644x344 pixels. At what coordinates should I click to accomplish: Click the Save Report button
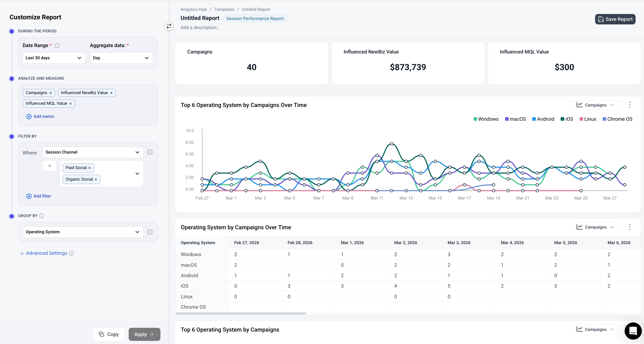tap(615, 19)
